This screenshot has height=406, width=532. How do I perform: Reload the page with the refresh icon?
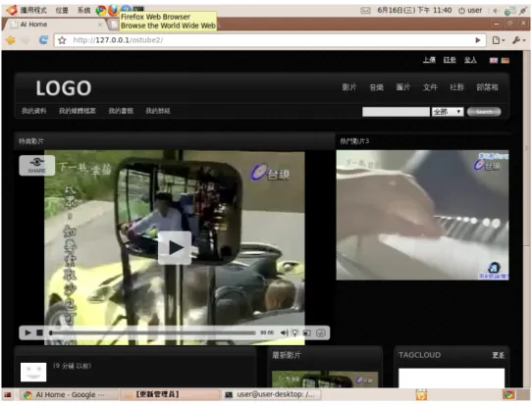point(43,40)
